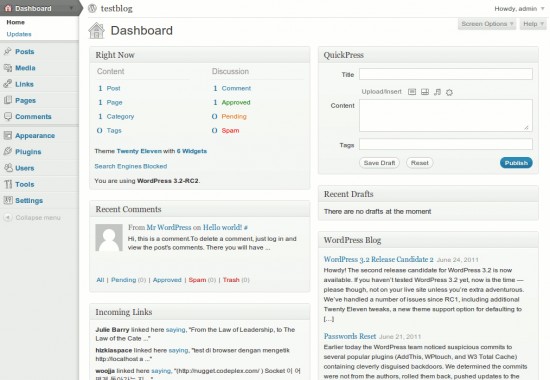
Task: Click the commenter avatar in Recent Comments
Action: tap(109, 238)
